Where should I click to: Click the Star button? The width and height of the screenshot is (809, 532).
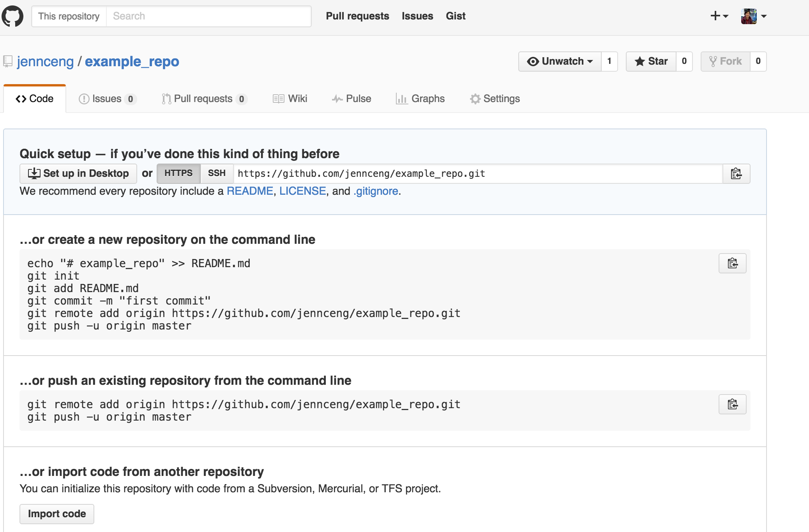pos(651,62)
